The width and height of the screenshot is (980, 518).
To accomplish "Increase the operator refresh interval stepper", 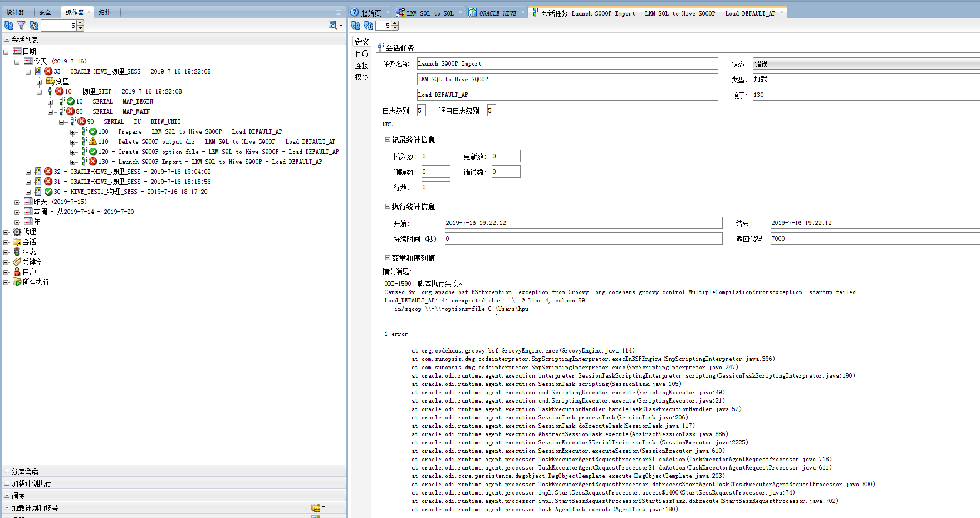I will pyautogui.click(x=80, y=23).
